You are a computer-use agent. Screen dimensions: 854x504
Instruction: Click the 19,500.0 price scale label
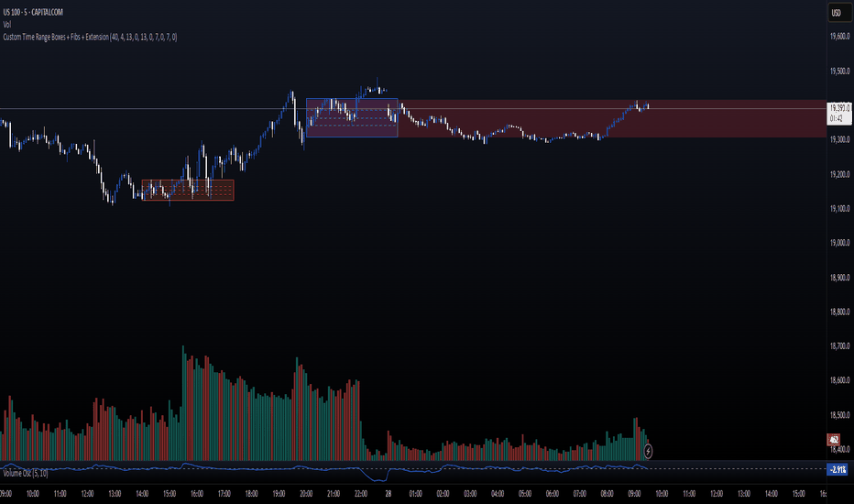click(x=839, y=71)
